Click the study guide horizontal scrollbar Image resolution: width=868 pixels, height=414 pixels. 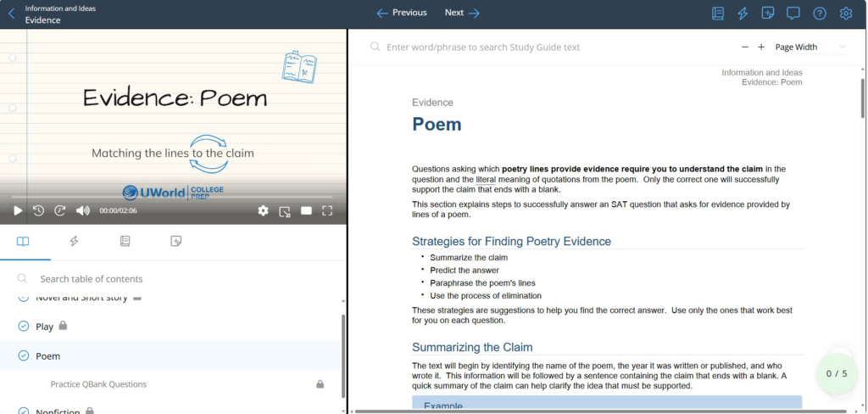click(x=601, y=411)
